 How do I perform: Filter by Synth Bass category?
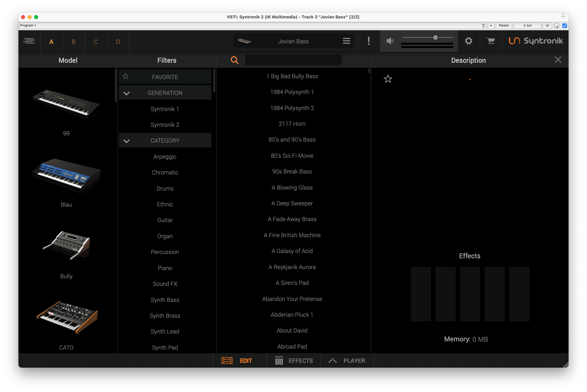click(165, 300)
